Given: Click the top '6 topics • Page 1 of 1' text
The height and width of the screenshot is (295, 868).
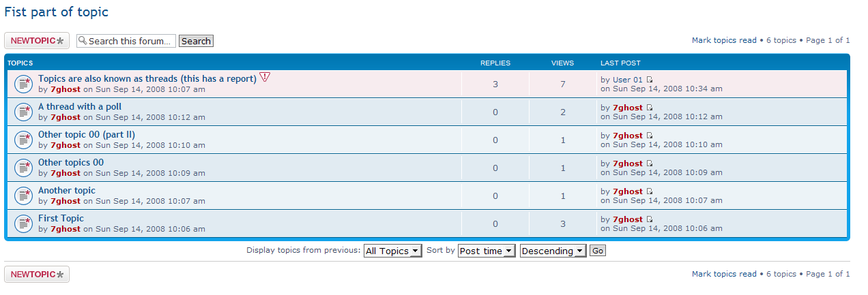Looking at the screenshot, I should (x=808, y=40).
